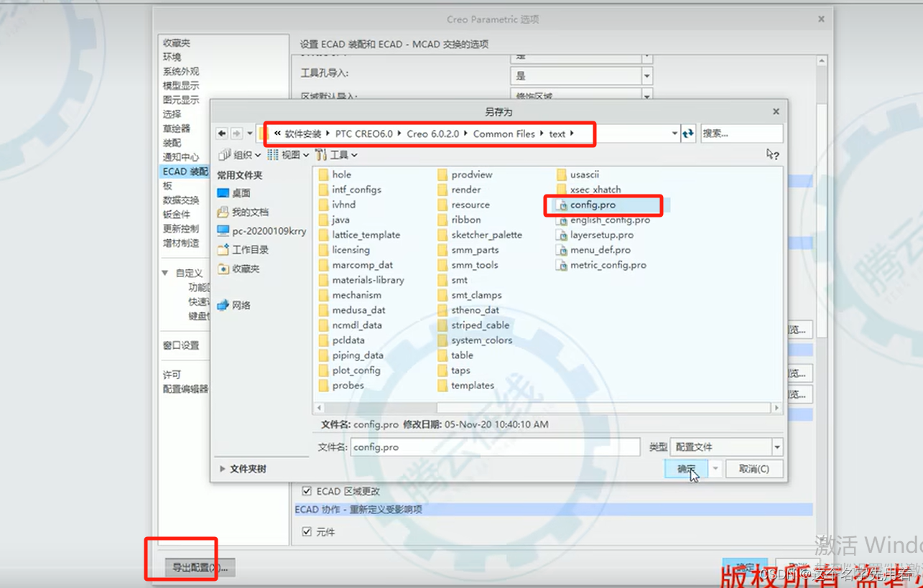
Task: Select 配置编辑器 in options sidebar
Action: [185, 389]
